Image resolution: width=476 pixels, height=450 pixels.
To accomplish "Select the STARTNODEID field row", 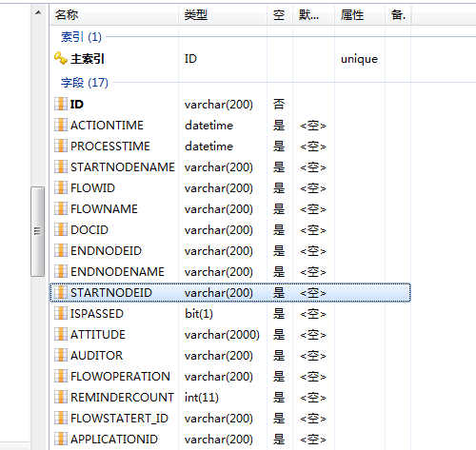I will tap(230, 292).
